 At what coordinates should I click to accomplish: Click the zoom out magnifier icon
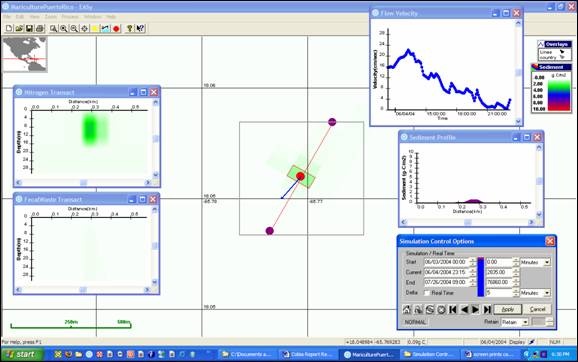point(74,28)
